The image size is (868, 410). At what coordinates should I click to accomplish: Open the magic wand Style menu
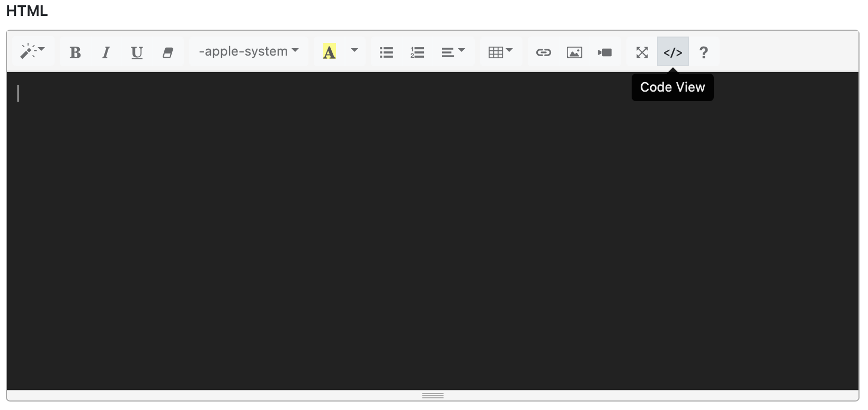click(x=32, y=51)
